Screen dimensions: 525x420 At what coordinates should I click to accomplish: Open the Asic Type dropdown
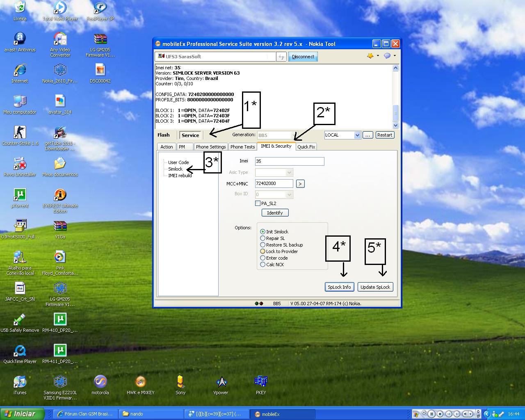[x=289, y=173]
